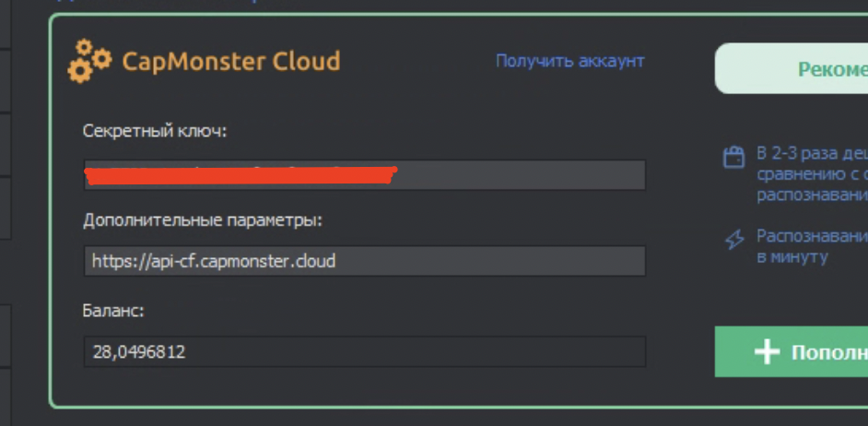Click the CapMonster Cloud gears logo
This screenshot has height=426, width=868.
[x=89, y=61]
